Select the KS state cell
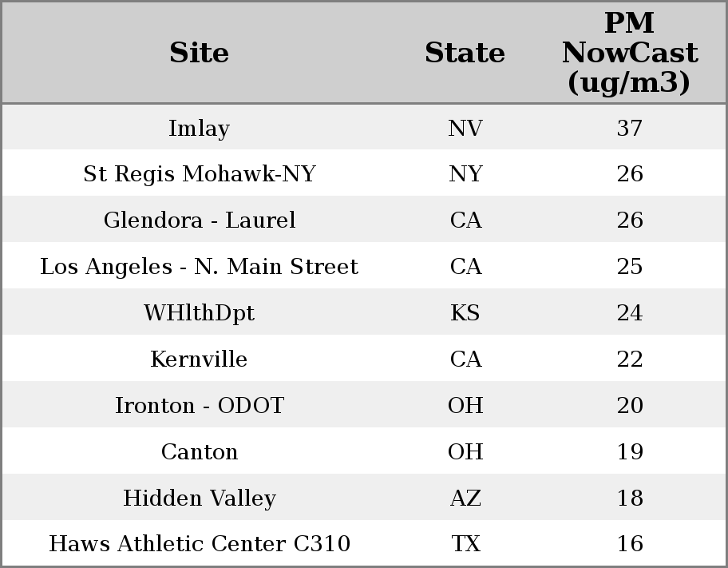This screenshot has width=728, height=568. pos(465,313)
